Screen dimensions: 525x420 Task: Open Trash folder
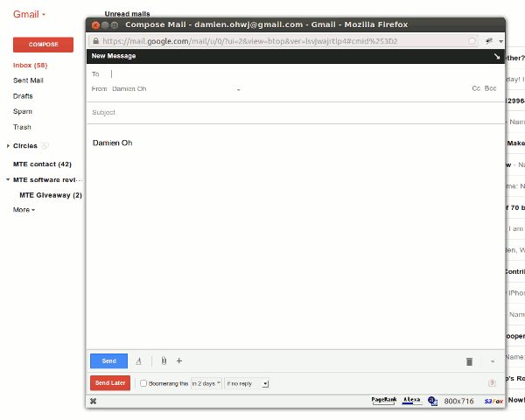tap(22, 127)
